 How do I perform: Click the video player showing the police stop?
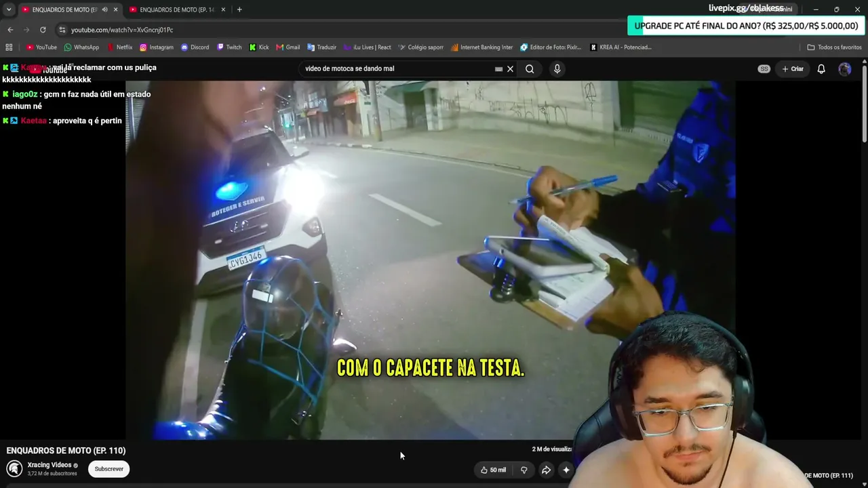click(431, 260)
